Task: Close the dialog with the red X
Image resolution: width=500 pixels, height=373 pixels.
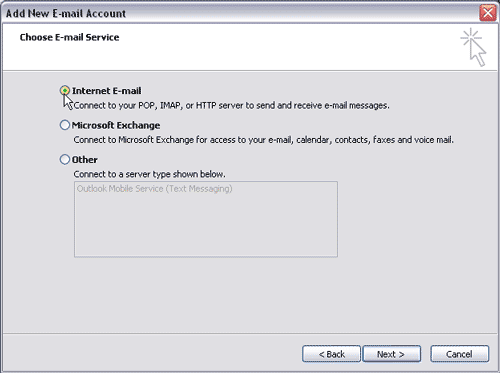Action: point(488,13)
